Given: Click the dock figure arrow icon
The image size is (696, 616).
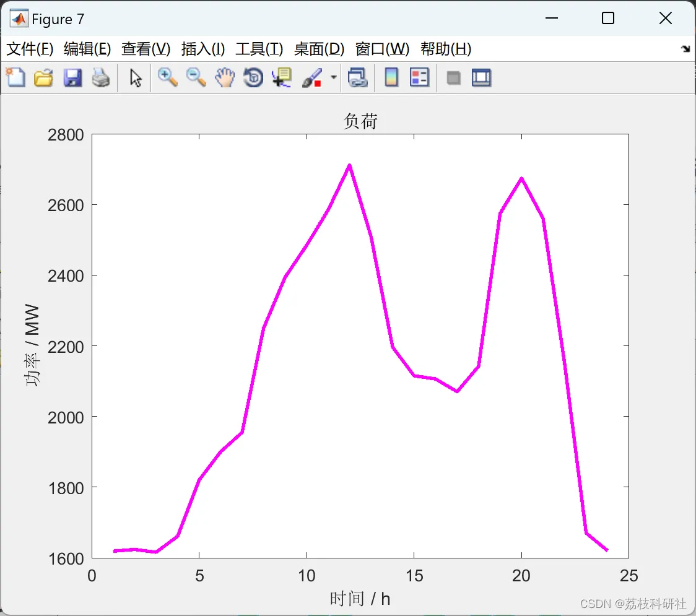Looking at the screenshot, I should [x=686, y=49].
